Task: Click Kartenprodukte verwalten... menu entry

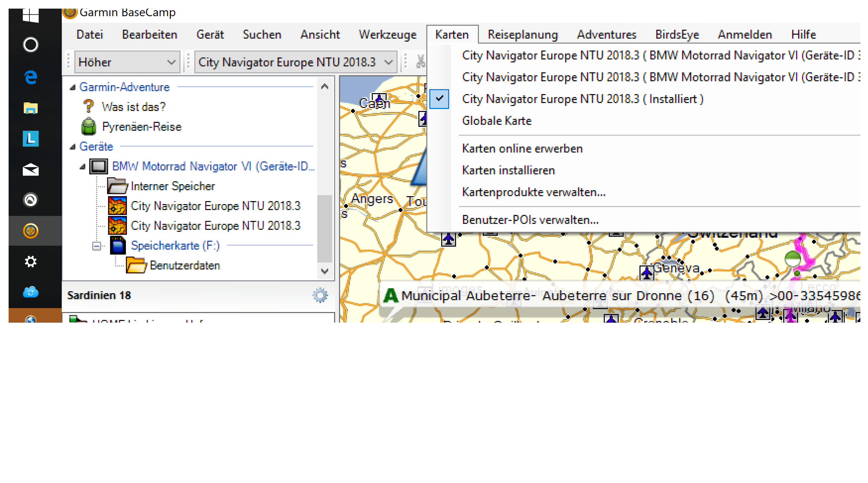Action: tap(534, 192)
